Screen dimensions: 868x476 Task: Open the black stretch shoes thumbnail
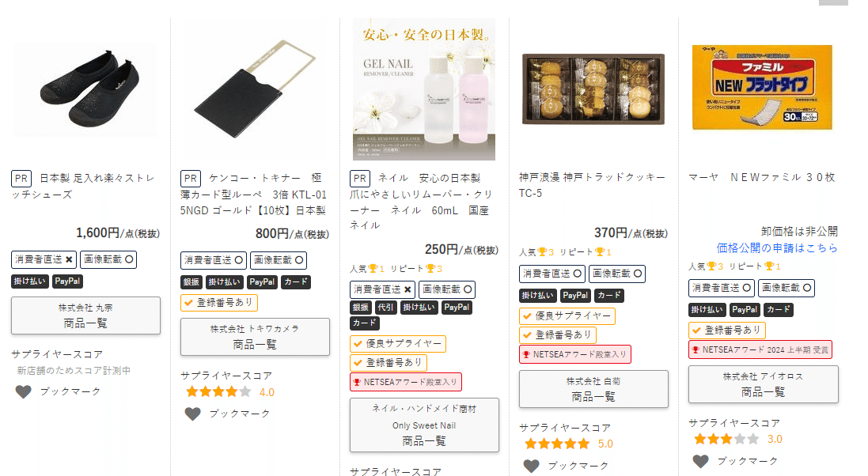(85, 89)
